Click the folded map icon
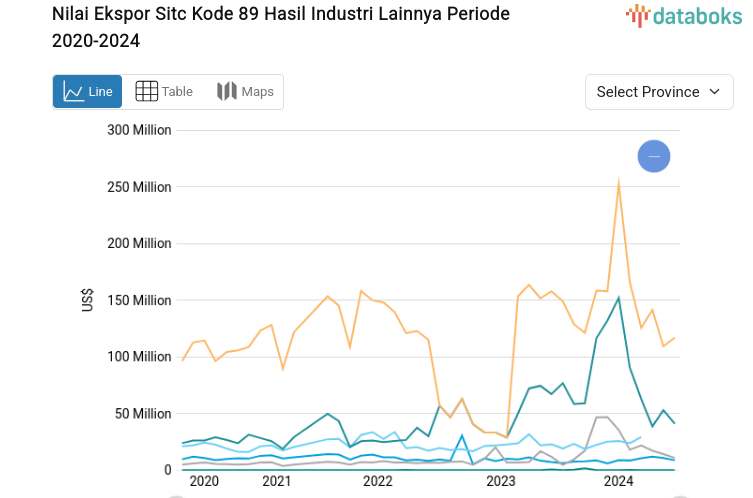Viewport: 753px width, 498px height. [x=227, y=92]
